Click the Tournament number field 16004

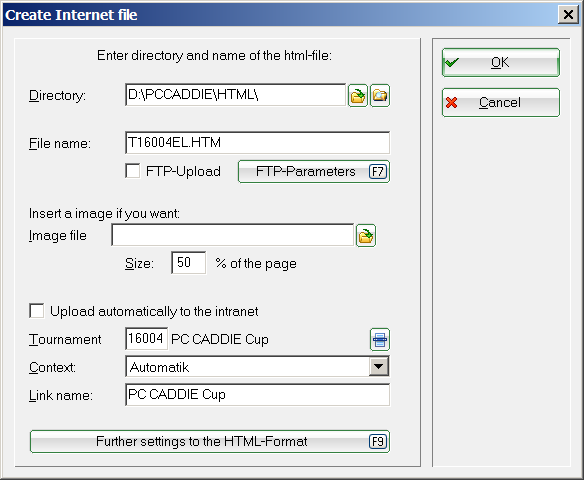tap(146, 339)
